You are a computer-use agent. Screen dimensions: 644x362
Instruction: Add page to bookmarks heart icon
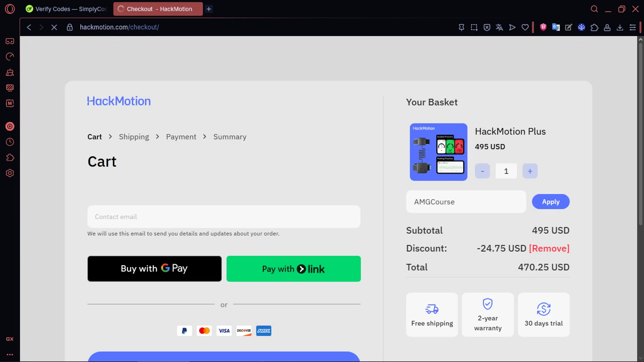point(525,27)
